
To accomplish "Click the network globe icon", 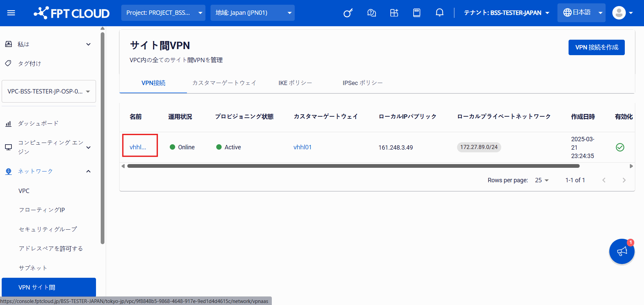I will (x=9, y=171).
